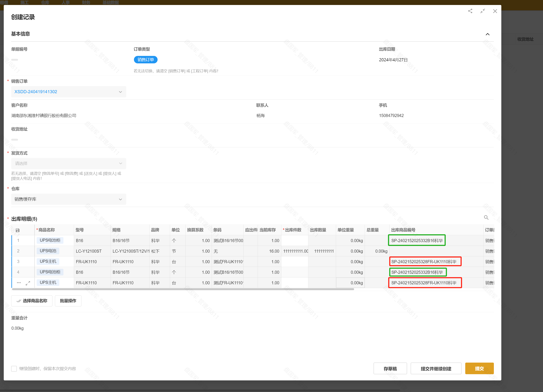The width and height of the screenshot is (543, 392).
Task: Open the 仓库 dropdown showing 销售缓存库
Action: coord(68,199)
